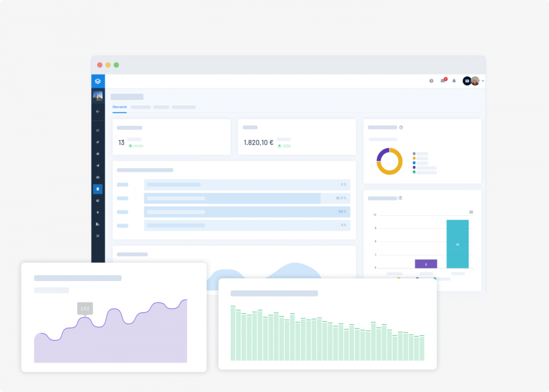Click the back arrow in the sidebar
549x392 pixels.
(98, 111)
